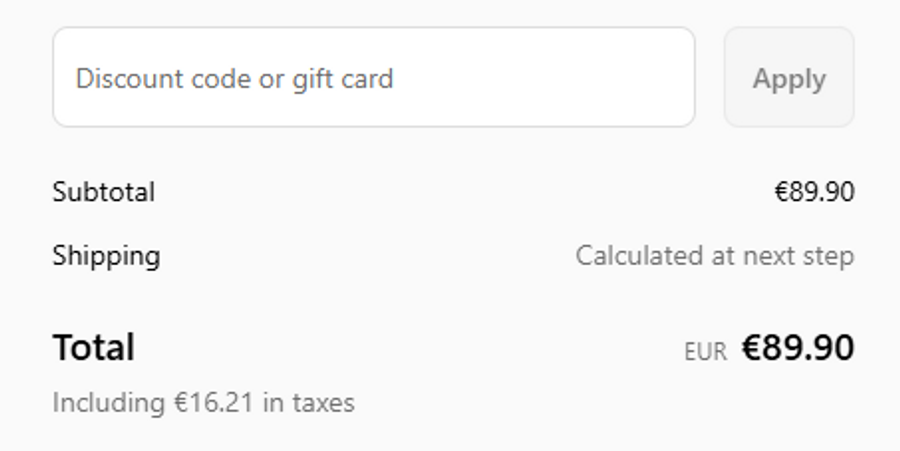Image resolution: width=900 pixels, height=451 pixels.
Task: Click the Shipping label
Action: [106, 256]
